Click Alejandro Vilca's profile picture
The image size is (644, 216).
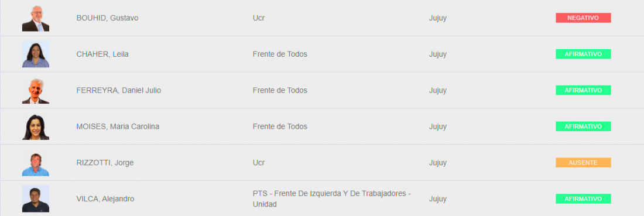36,199
